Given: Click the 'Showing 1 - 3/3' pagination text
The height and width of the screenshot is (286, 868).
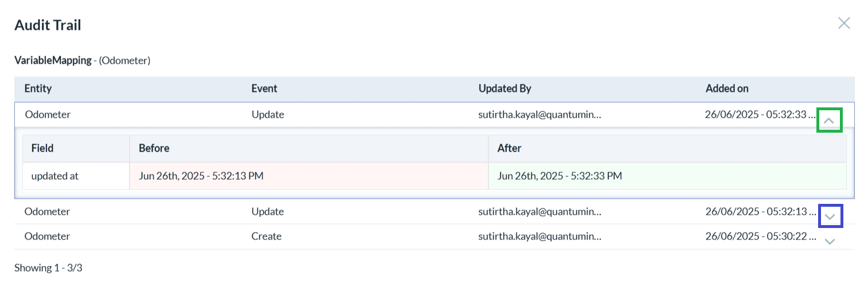Looking at the screenshot, I should point(48,268).
